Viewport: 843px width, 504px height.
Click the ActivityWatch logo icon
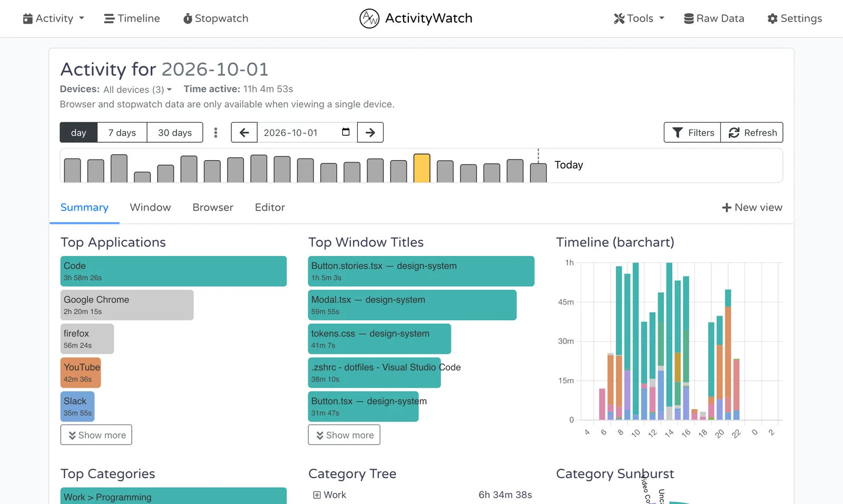[x=369, y=18]
